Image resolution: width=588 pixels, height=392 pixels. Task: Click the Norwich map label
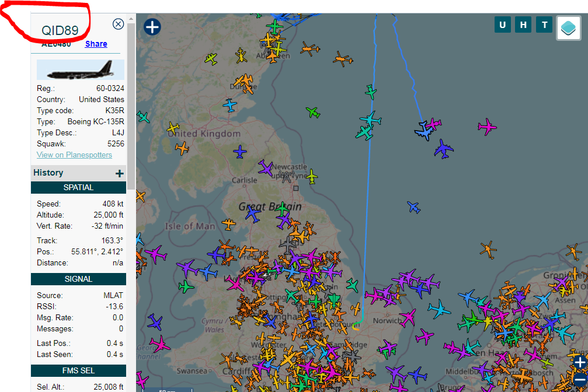tap(386, 321)
